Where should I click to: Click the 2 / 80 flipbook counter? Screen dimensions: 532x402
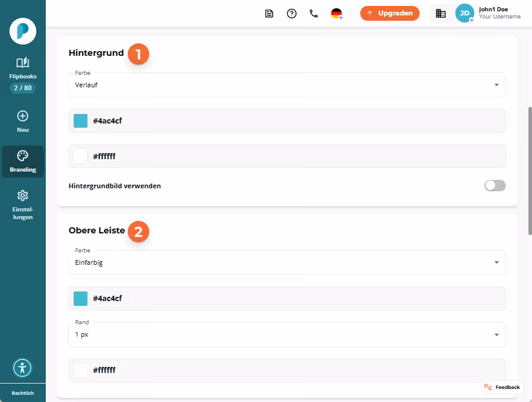(23, 88)
